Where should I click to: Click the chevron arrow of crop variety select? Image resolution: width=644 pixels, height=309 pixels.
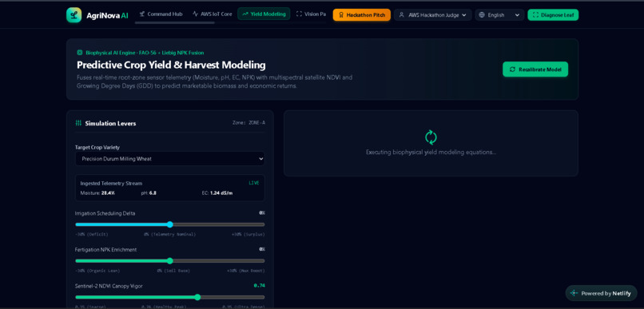pyautogui.click(x=260, y=159)
